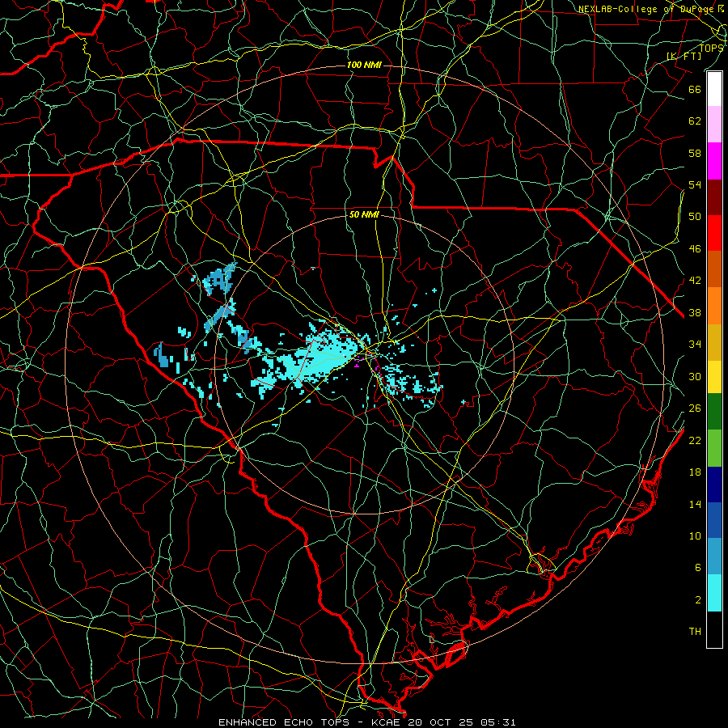Click the 10 legend value

695,536
